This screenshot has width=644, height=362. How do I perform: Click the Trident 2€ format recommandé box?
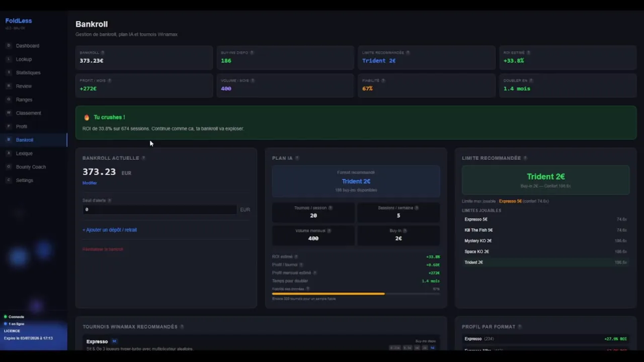[356, 181]
